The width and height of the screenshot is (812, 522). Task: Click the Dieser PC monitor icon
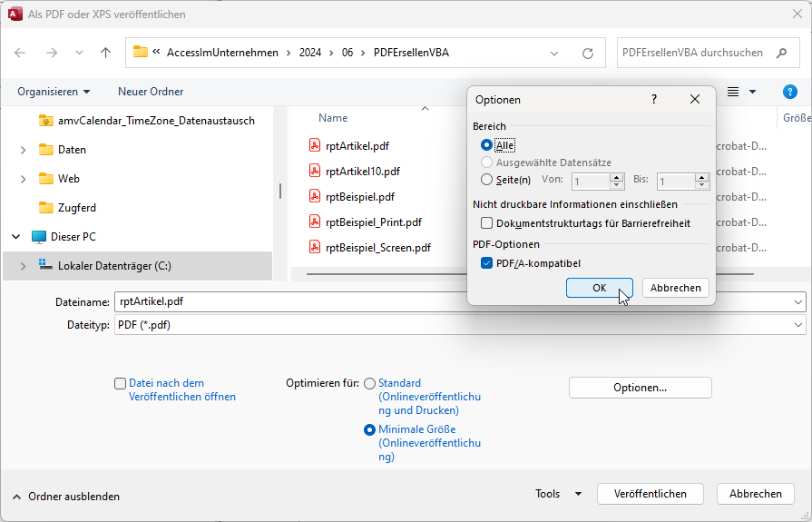coord(39,237)
